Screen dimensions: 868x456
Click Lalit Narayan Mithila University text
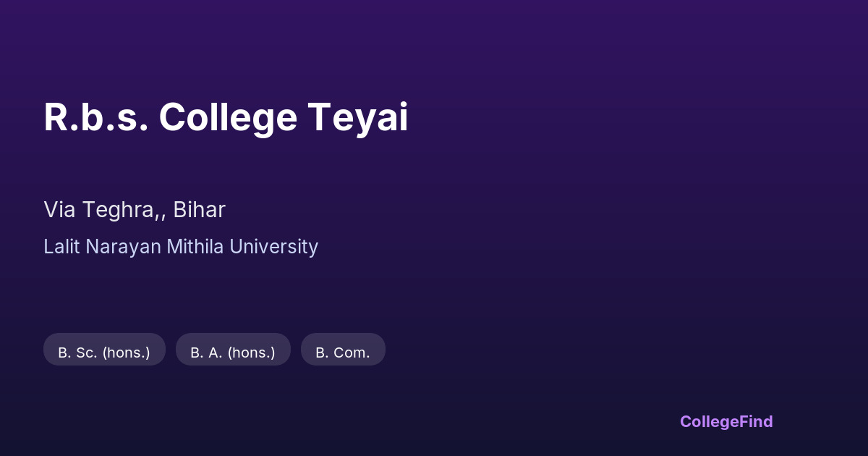pos(181,247)
